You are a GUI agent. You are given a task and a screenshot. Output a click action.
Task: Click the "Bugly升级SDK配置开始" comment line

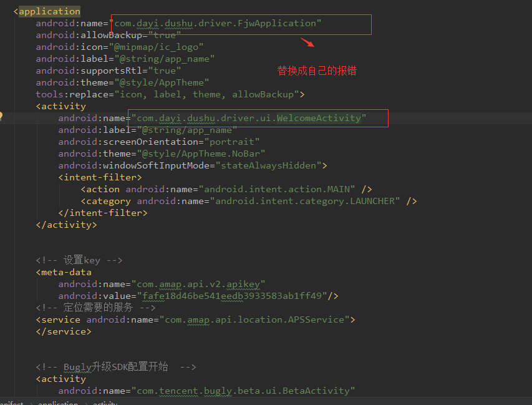116,367
